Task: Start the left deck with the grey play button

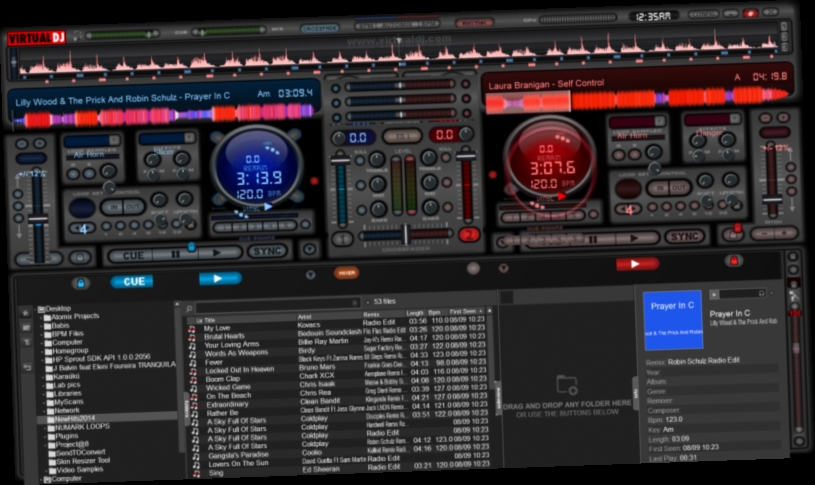Action: 217,253
